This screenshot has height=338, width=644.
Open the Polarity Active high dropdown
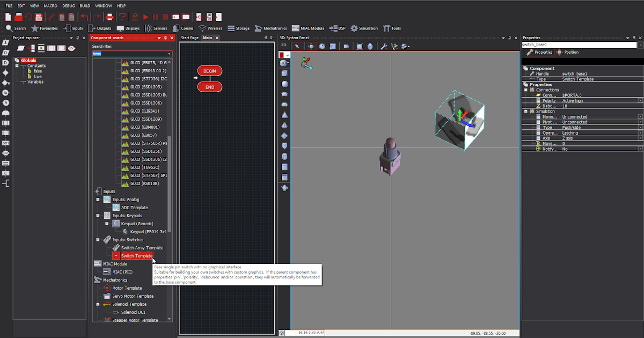[640, 101]
